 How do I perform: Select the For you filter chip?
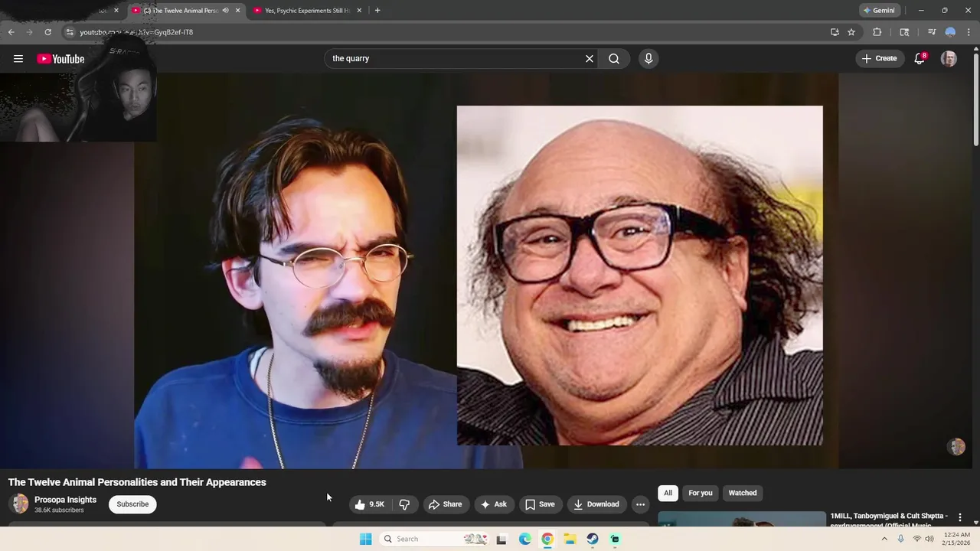[700, 493]
